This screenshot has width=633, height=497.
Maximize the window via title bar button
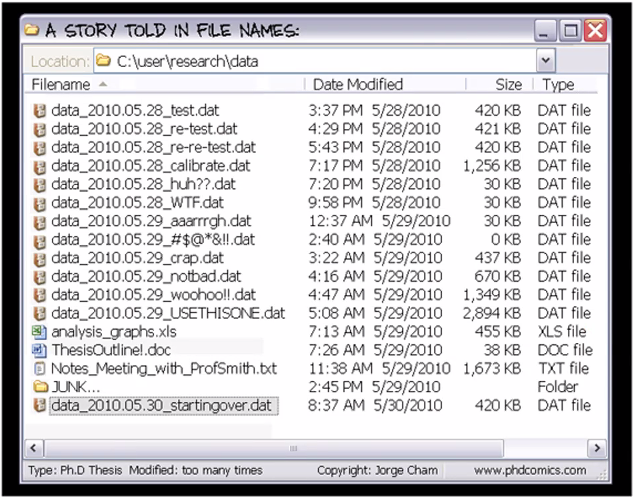pos(570,30)
